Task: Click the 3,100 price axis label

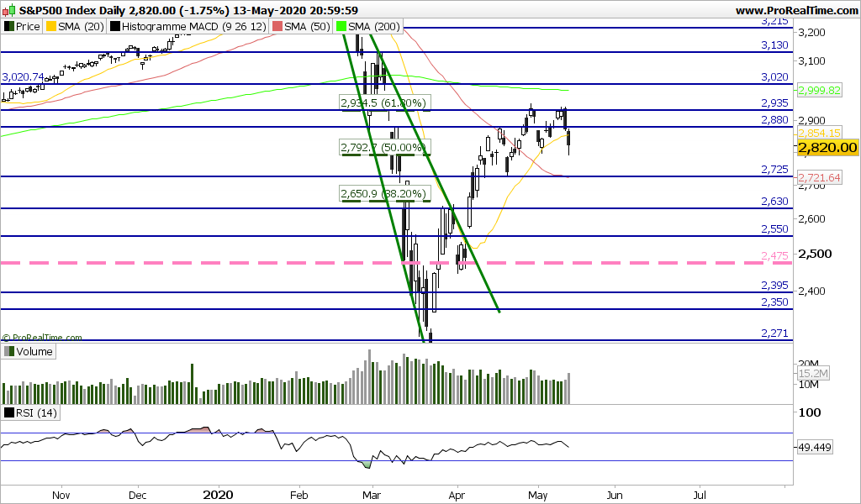Action: click(813, 60)
